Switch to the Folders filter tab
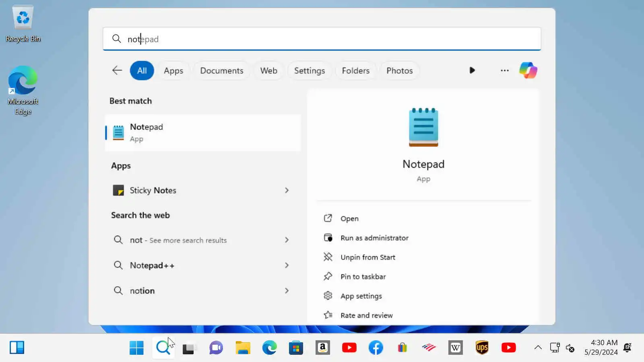Viewport: 644px width, 362px height. click(356, 70)
